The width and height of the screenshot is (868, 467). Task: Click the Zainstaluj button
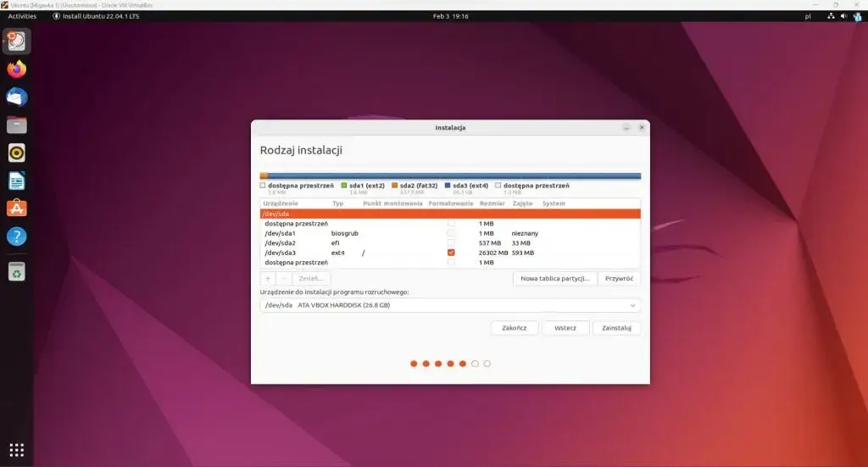616,328
